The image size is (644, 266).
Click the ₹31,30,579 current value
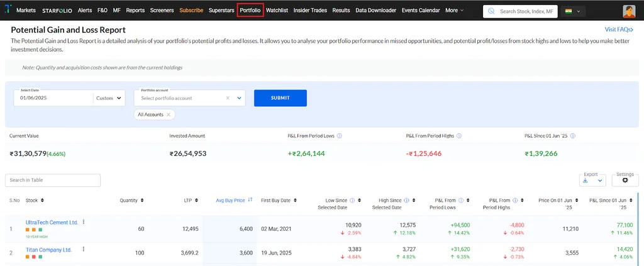[x=28, y=154]
